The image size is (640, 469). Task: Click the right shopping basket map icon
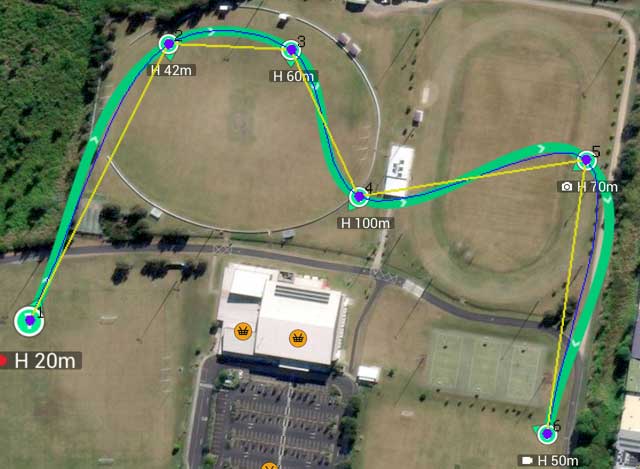[298, 338]
